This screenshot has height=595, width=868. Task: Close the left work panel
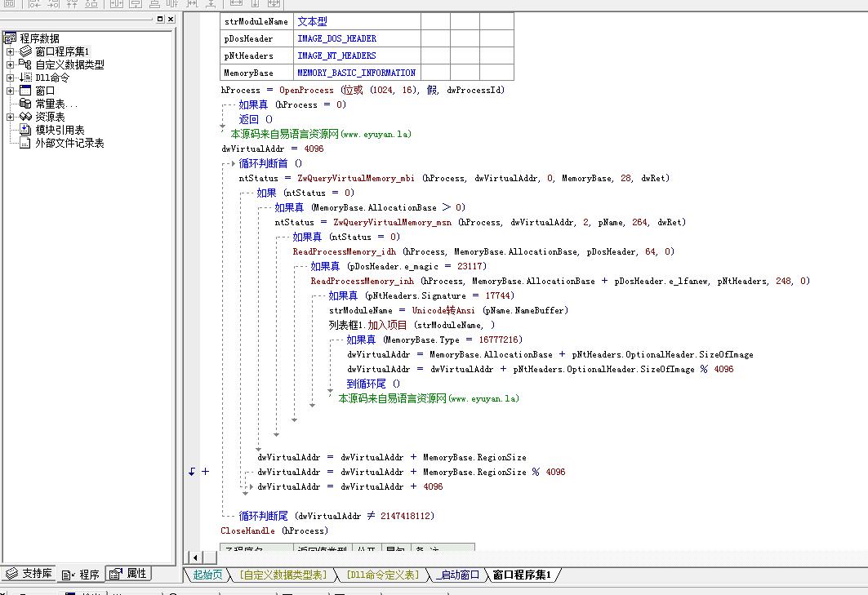click(x=171, y=19)
